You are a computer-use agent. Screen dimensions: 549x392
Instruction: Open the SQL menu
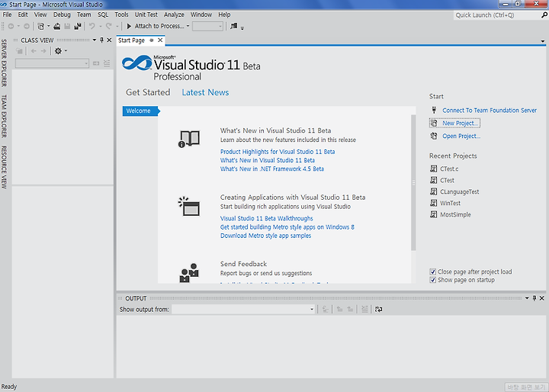(x=103, y=14)
